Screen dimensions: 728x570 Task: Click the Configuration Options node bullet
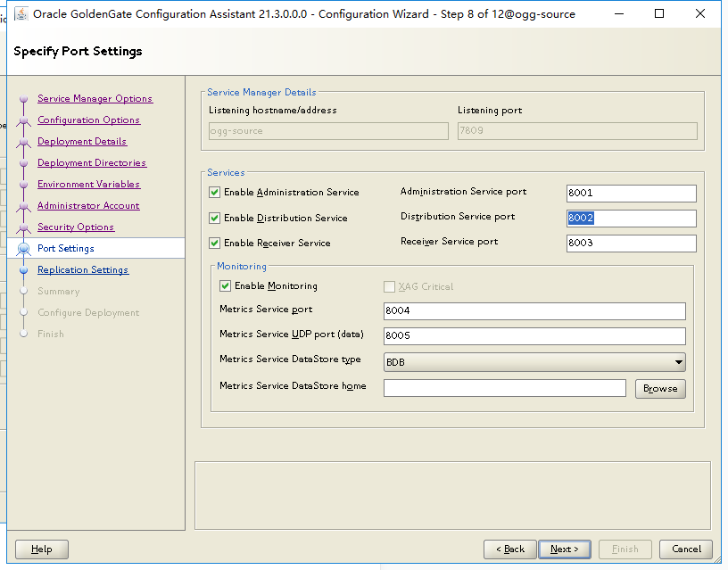click(x=24, y=120)
